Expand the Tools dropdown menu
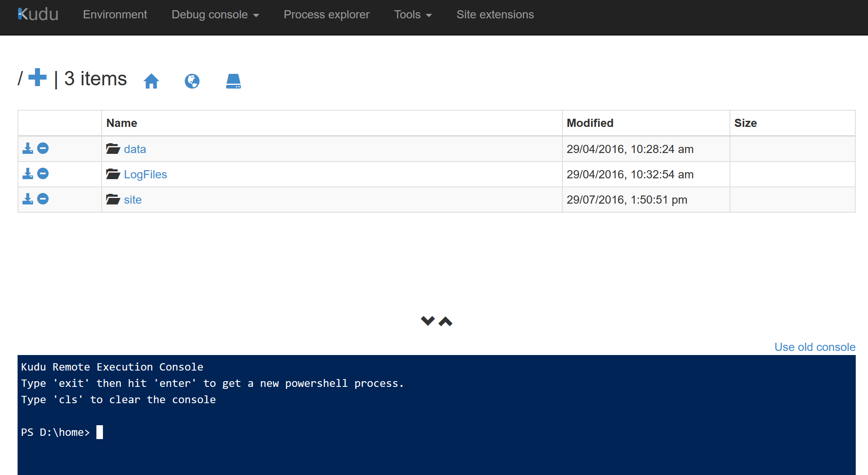868x475 pixels. 413,15
